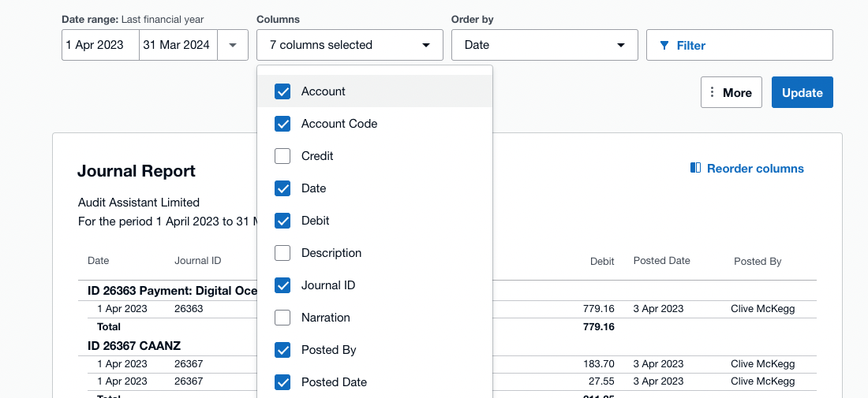Click Clive McKegg in the 779.16 row
868x398 pixels.
pyautogui.click(x=763, y=309)
